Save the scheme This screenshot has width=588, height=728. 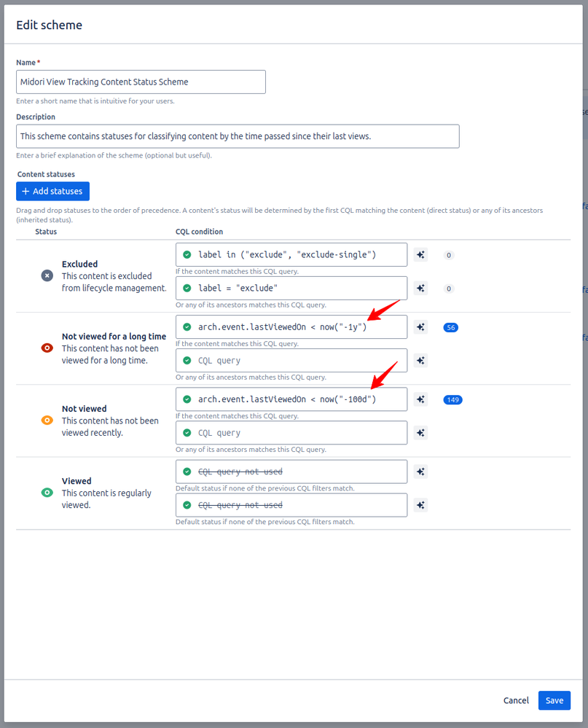click(x=554, y=700)
